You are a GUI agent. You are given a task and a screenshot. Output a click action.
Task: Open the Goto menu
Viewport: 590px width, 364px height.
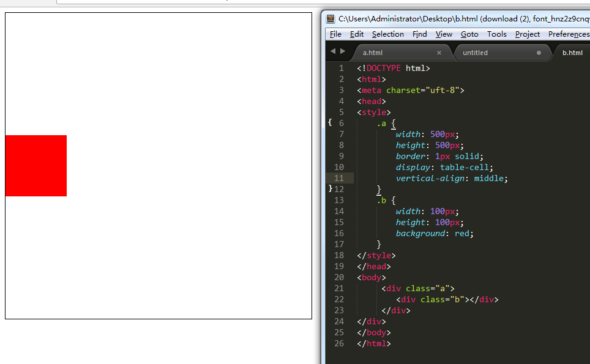point(469,34)
